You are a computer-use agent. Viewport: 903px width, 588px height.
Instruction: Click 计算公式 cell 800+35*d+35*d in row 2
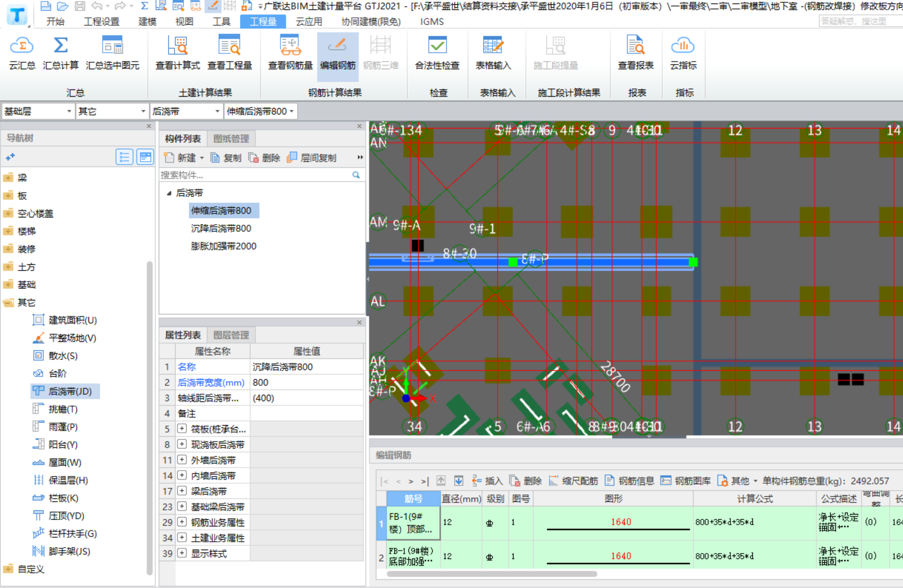pyautogui.click(x=754, y=556)
